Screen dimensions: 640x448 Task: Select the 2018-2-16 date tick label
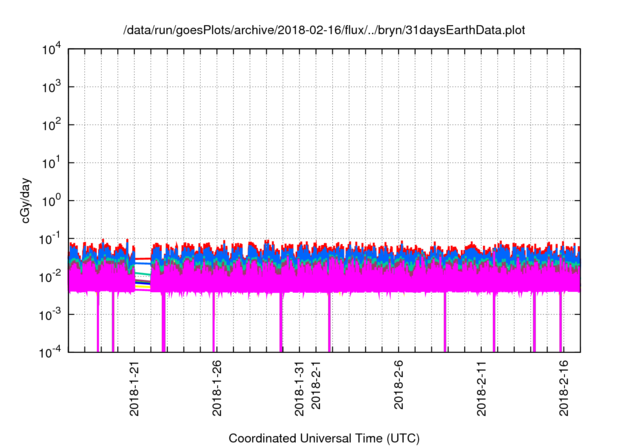click(564, 388)
